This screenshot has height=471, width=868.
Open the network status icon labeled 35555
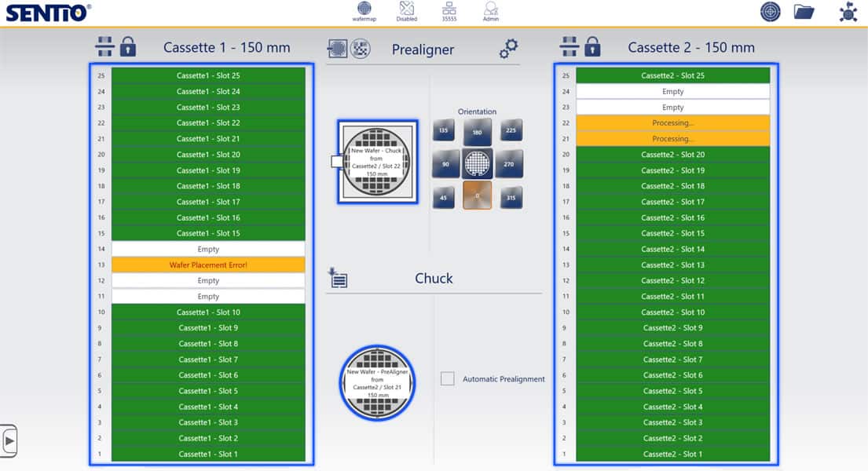[x=449, y=10]
